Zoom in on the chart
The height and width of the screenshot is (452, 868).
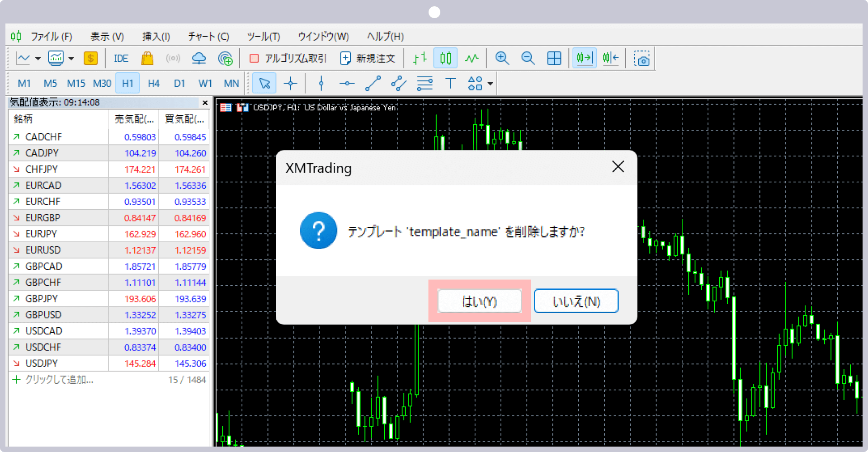click(502, 58)
